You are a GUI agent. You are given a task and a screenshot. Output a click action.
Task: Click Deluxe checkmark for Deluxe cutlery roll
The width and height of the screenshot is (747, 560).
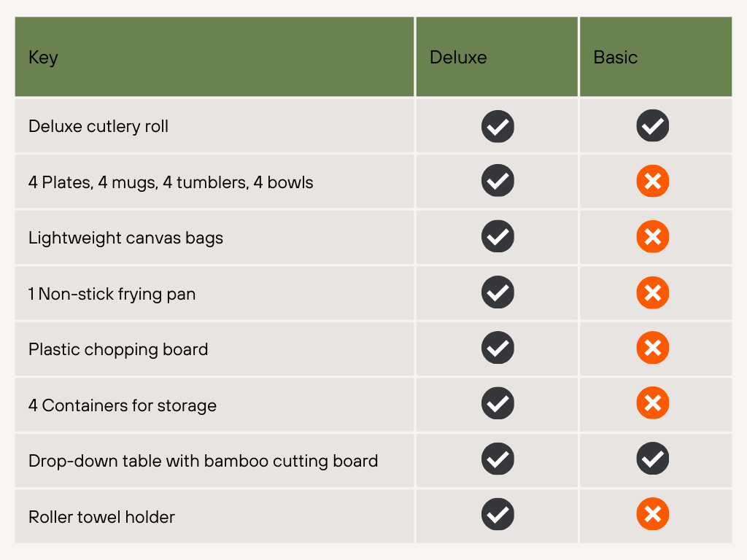[x=498, y=126]
